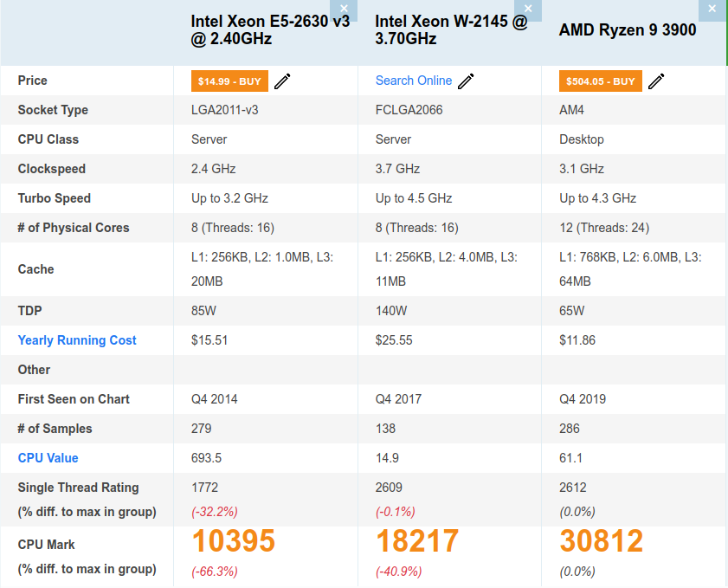Image resolution: width=728 pixels, height=588 pixels.
Task: Click CPU value 61.1
Action: (571, 458)
